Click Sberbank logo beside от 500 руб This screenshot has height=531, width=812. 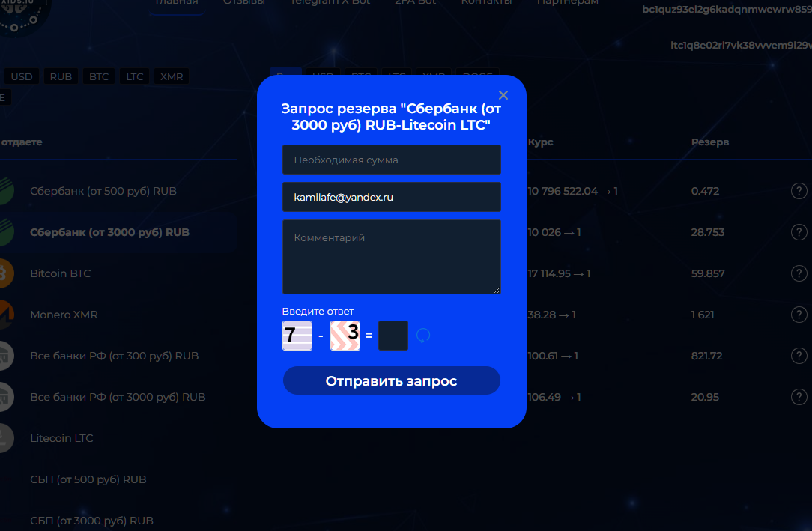[5, 191]
